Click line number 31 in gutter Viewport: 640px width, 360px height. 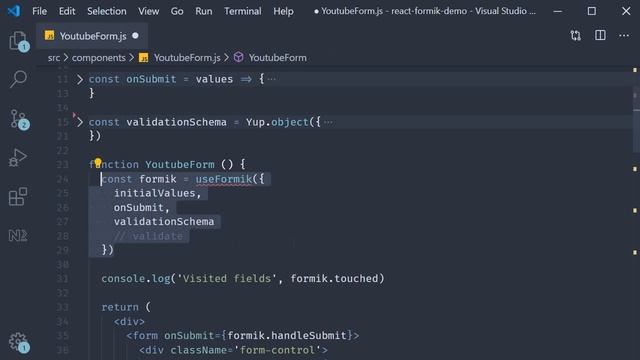[x=62, y=279]
